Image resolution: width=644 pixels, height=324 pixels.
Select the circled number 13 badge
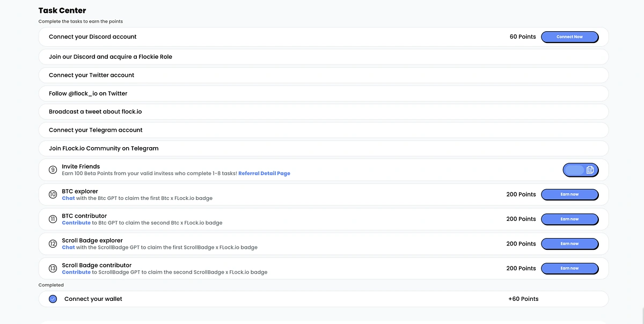(53, 269)
